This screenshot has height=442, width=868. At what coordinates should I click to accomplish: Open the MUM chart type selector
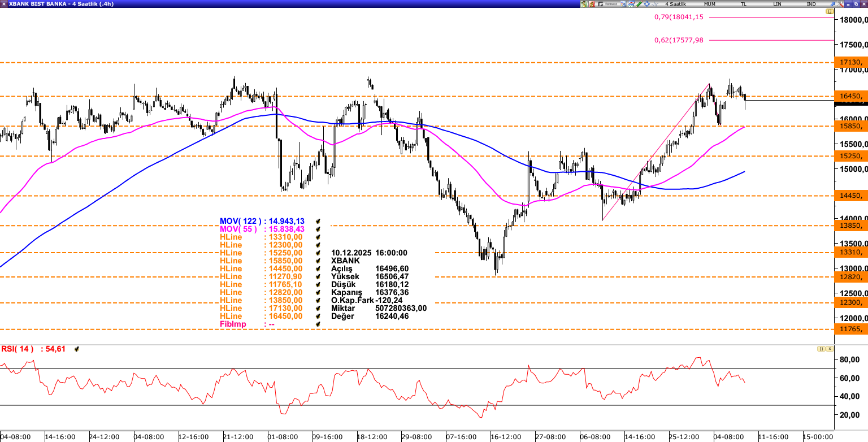(x=710, y=4)
